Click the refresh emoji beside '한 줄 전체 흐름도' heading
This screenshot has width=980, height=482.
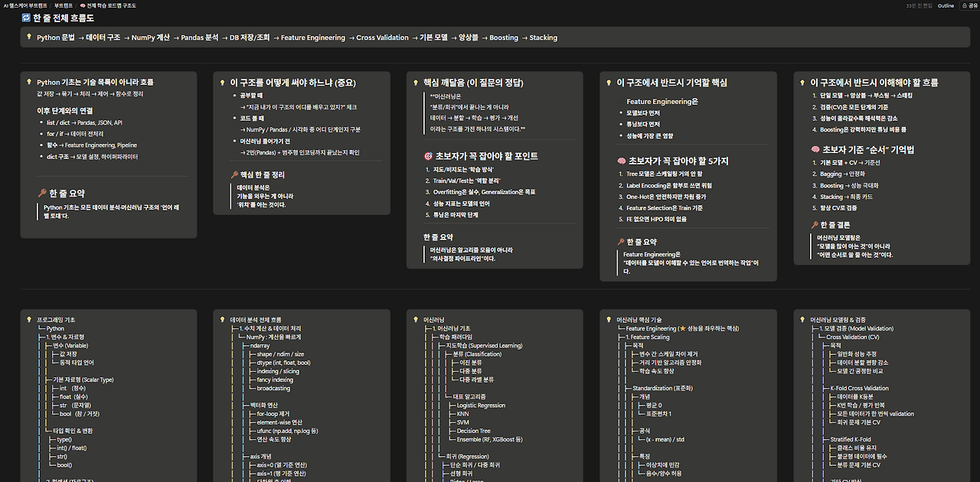tap(27, 18)
